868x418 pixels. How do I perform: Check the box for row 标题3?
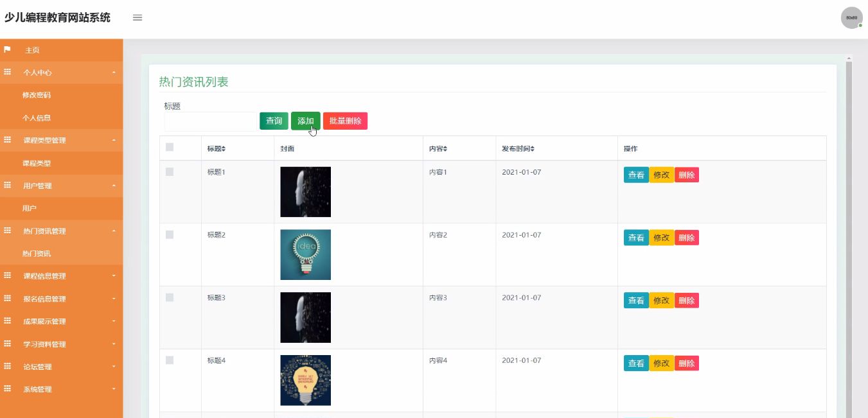pos(170,297)
